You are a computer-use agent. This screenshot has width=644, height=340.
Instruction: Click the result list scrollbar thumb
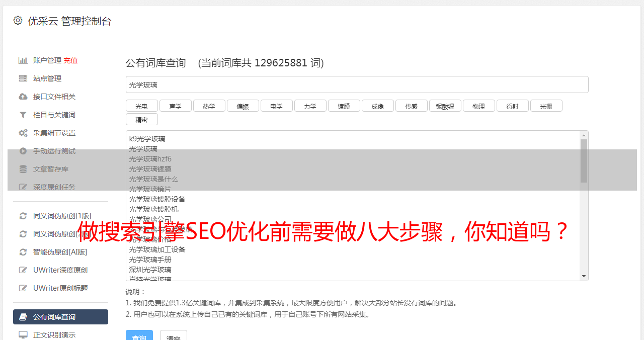coord(584,161)
